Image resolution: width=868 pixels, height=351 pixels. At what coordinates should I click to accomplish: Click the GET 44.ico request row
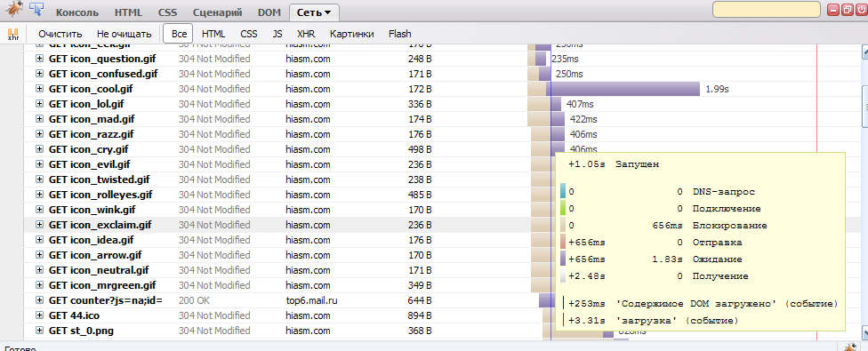pyautogui.click(x=443, y=315)
